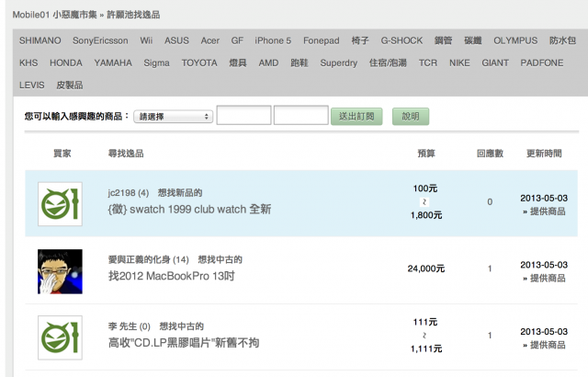Viewport: 588px width, 377px height.
Task: Open 許願池找逸品 breadcrumb link
Action: click(x=133, y=15)
